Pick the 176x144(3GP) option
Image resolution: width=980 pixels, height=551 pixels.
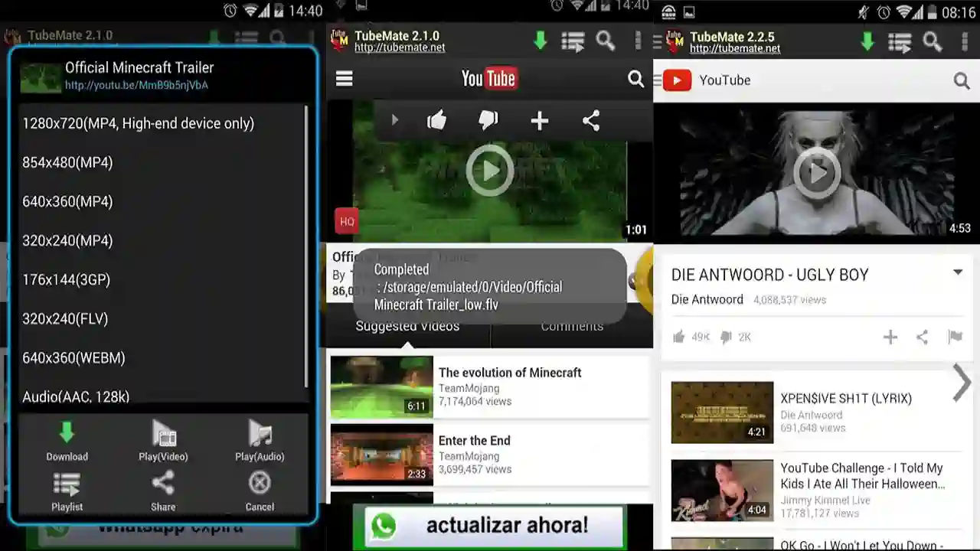pos(67,279)
